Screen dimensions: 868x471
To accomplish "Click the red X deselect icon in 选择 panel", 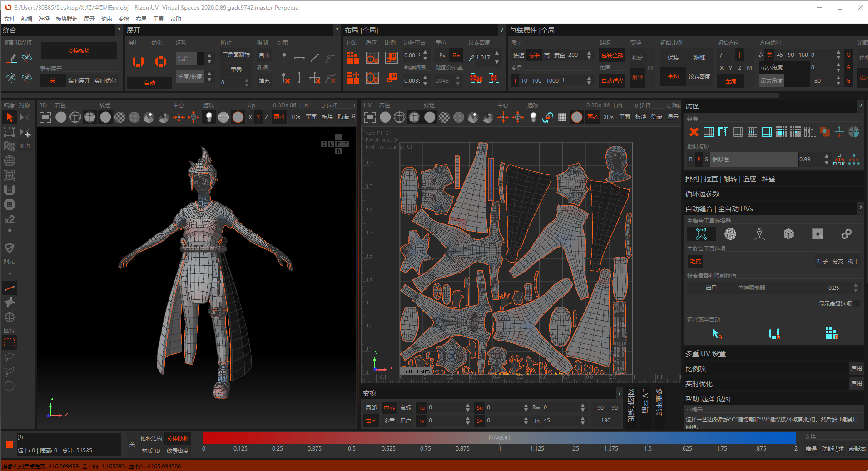I will click(694, 132).
